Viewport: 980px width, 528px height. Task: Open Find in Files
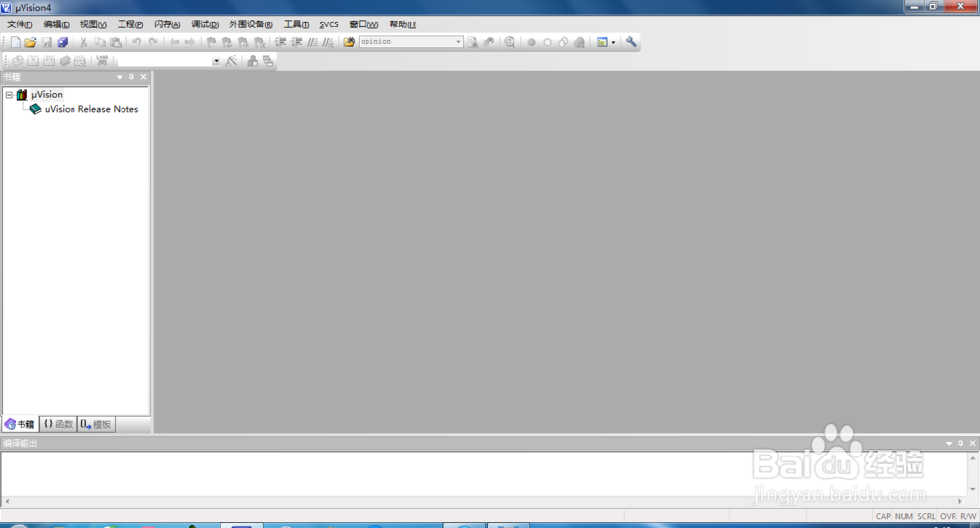click(x=349, y=42)
